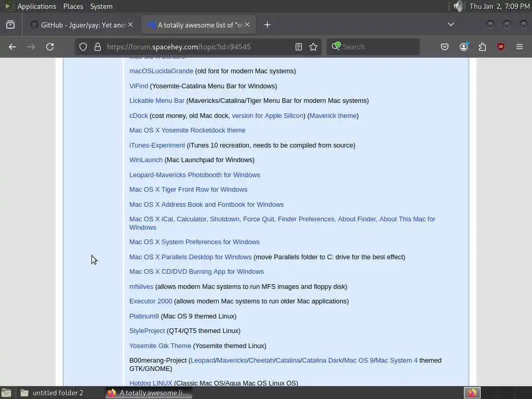Open a new tab with plus button
Image resolution: width=532 pixels, height=399 pixels.
[268, 25]
